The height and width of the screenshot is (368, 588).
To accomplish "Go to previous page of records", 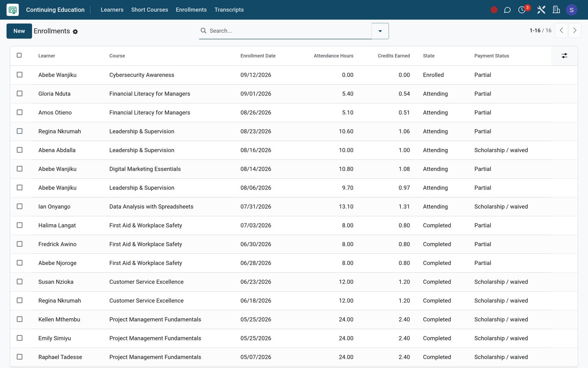I will point(561,31).
